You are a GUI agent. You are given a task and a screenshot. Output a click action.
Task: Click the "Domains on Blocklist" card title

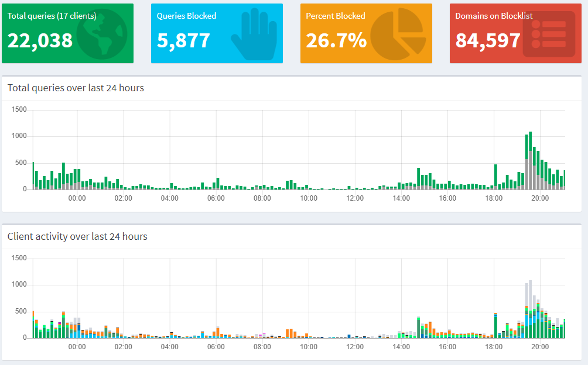click(x=494, y=16)
